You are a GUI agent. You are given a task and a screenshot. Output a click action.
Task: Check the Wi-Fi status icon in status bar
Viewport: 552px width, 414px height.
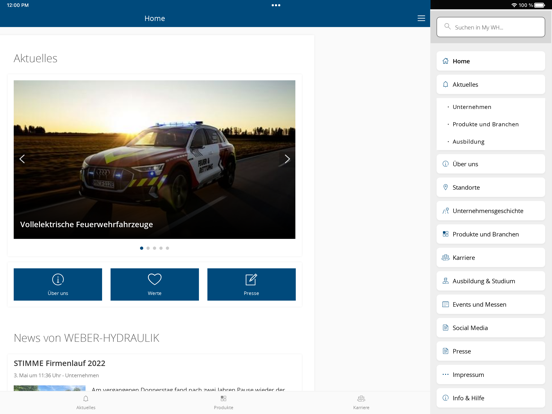tap(514, 5)
